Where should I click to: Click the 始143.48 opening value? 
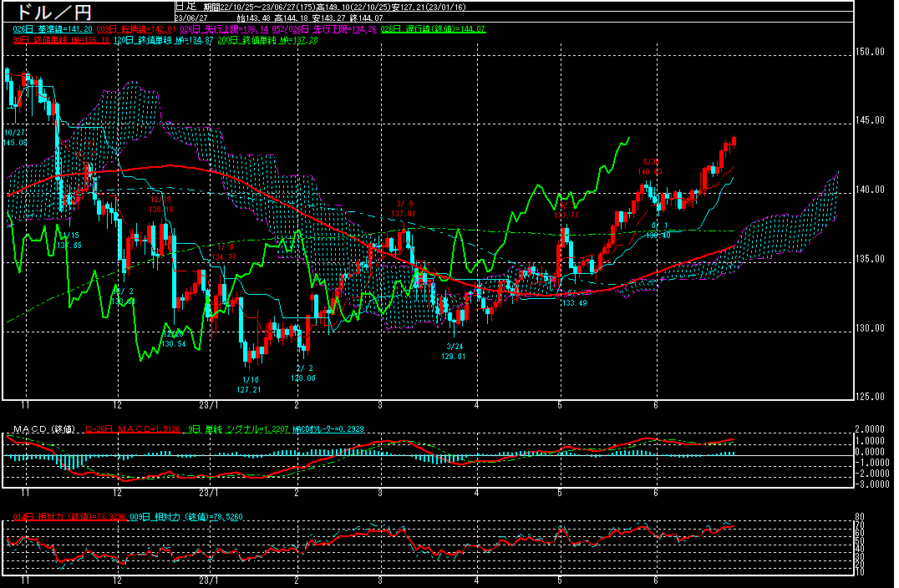tap(255, 18)
